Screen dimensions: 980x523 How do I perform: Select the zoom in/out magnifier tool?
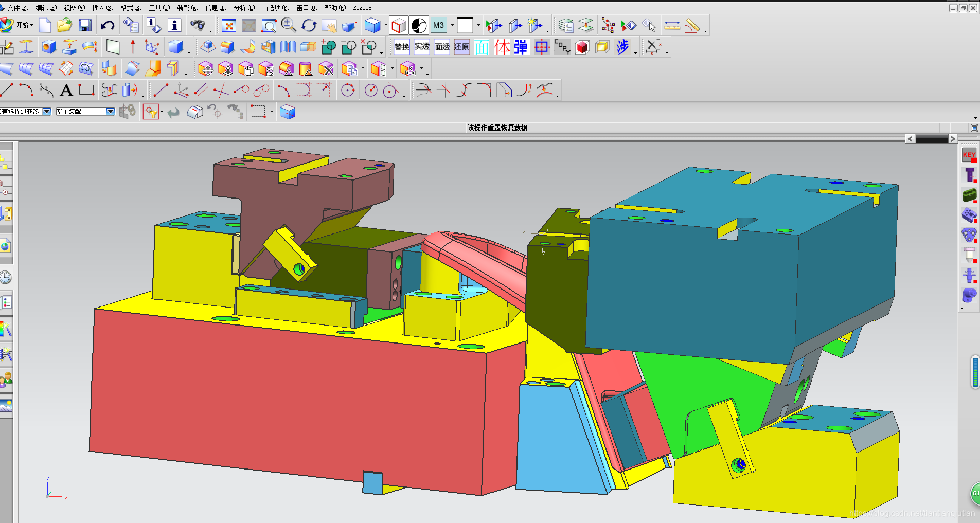point(289,25)
